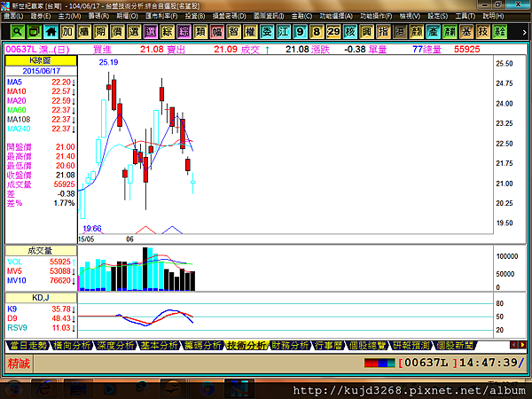Screen dimensions: 532x399
Task: Go to the home screen icon
Action: [x=51, y=32]
